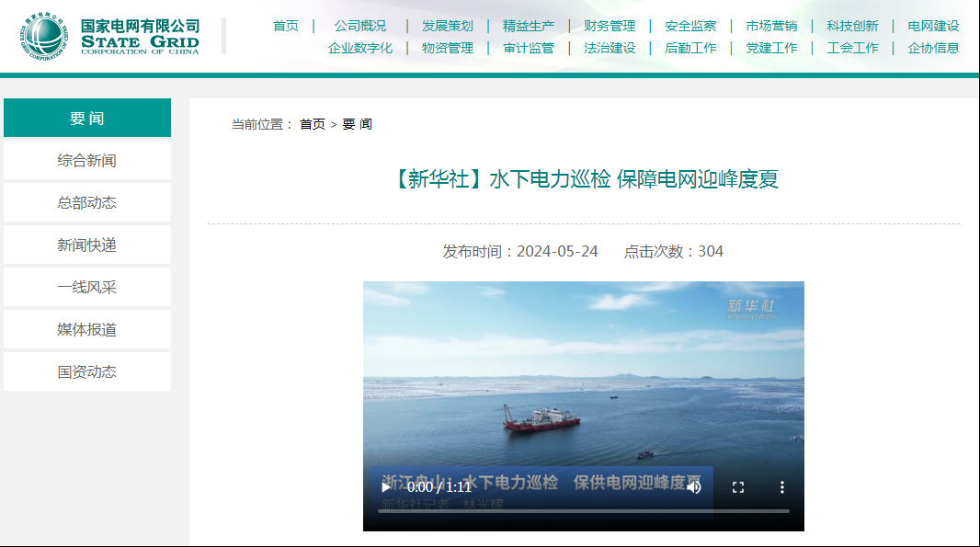The width and height of the screenshot is (980, 547).
Task: Mute the video using the speaker icon
Action: tap(694, 487)
